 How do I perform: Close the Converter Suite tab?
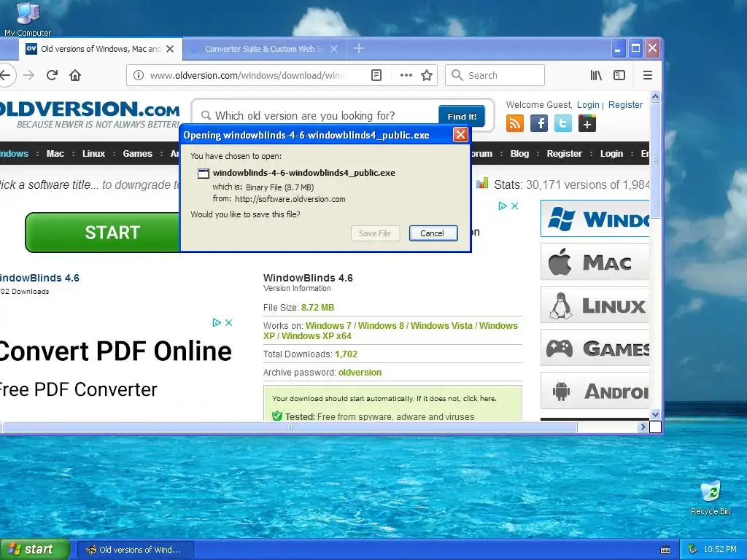click(x=334, y=49)
